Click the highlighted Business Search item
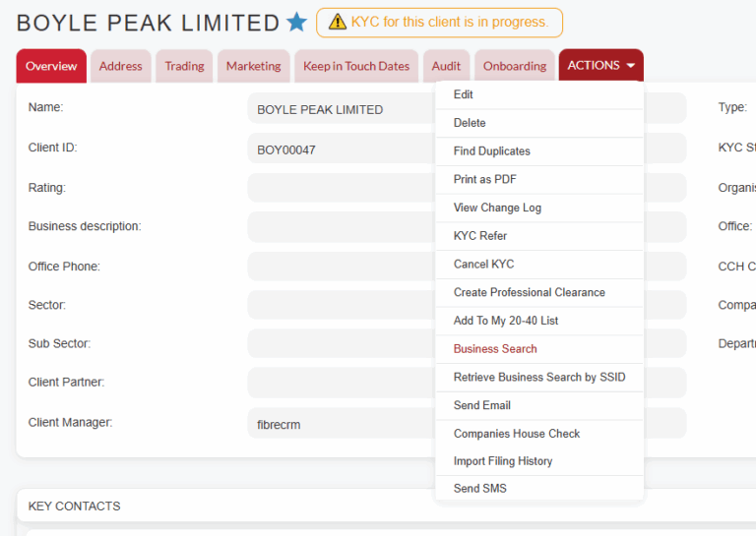The height and width of the screenshot is (536, 756). [x=539, y=349]
